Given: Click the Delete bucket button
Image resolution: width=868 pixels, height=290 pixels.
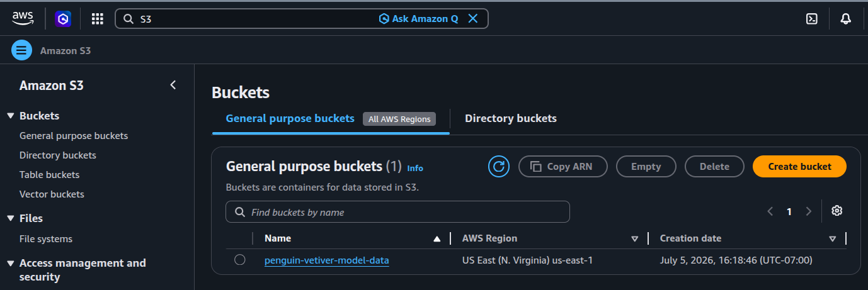Looking at the screenshot, I should click(714, 167).
